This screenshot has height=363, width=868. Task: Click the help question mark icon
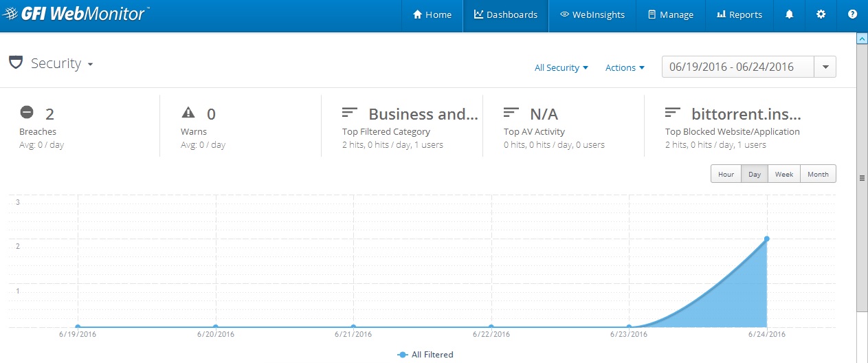click(x=852, y=14)
